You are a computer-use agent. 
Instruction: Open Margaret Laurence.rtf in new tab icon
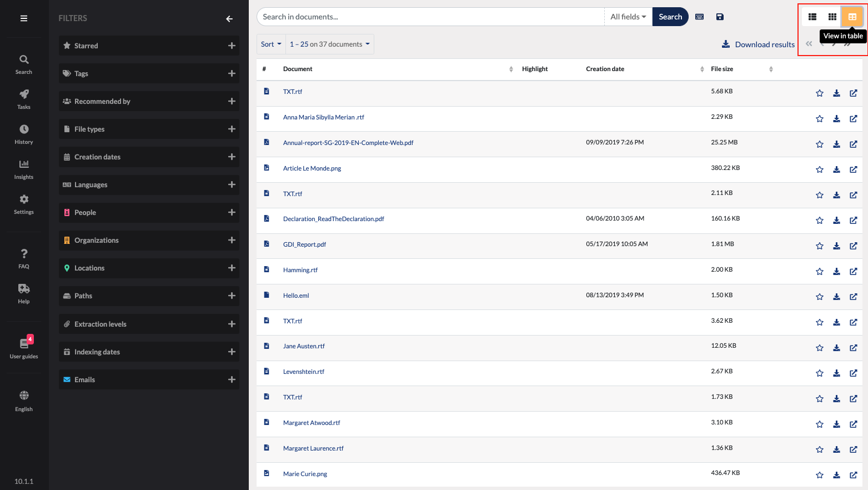(854, 450)
